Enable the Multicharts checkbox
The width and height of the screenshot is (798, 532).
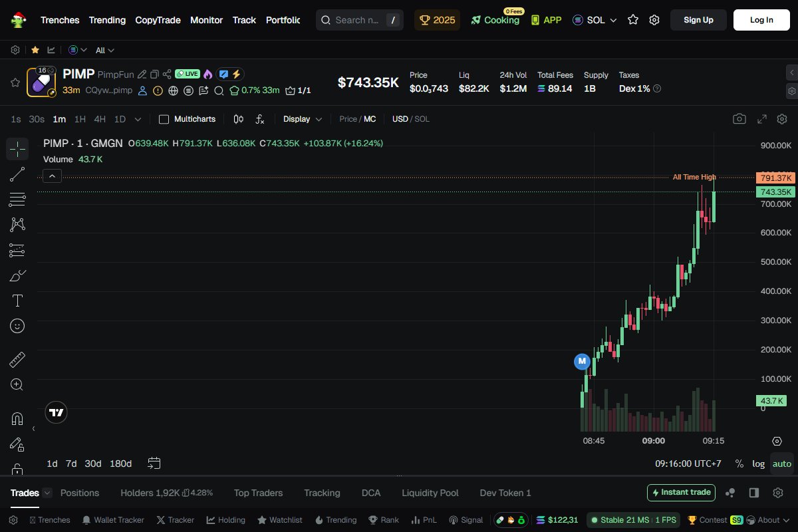coord(164,119)
